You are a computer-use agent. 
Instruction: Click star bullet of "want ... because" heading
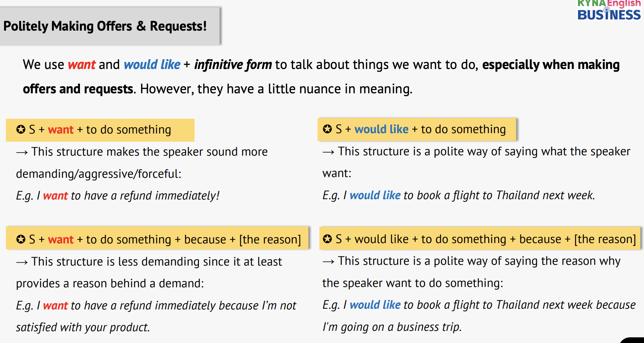(x=21, y=239)
